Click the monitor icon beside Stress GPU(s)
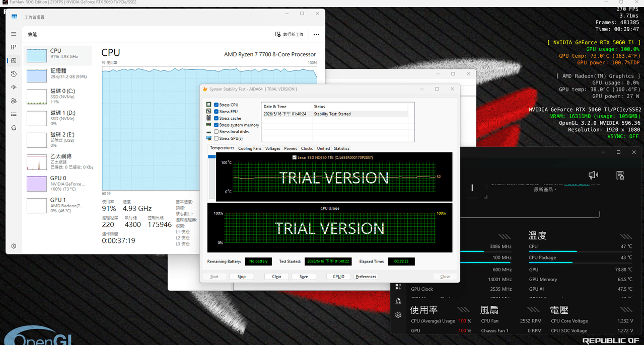The image size is (644, 345). coord(209,138)
